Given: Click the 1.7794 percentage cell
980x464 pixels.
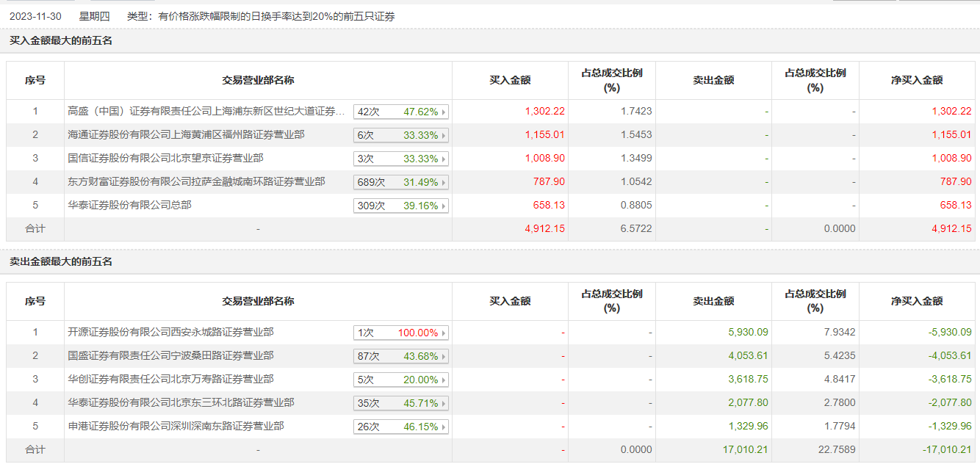Looking at the screenshot, I should [x=840, y=427].
